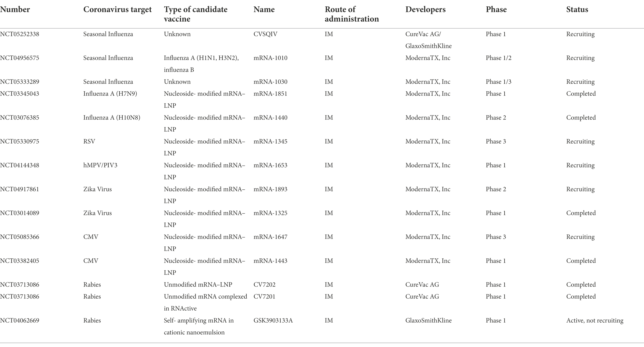The height and width of the screenshot is (347, 644).
Task: Click the 'Phase' column header
Action: (x=496, y=9)
